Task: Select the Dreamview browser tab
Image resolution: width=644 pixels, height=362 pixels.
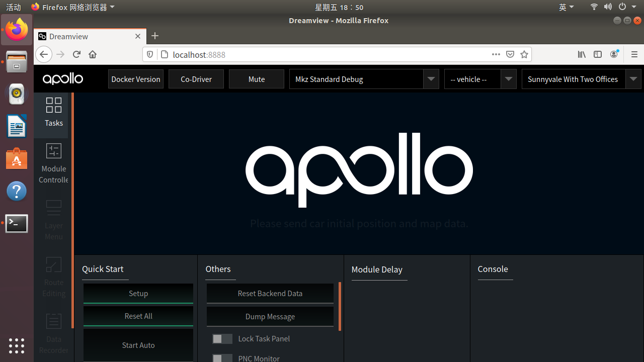Action: click(x=90, y=36)
